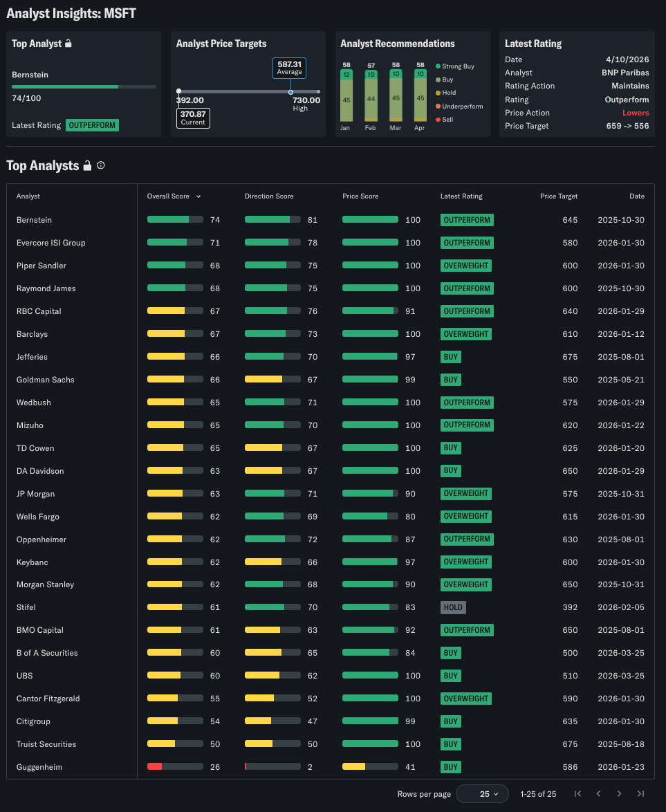Select the JP Morgan analyst row
This screenshot has height=812, width=666.
pyautogui.click(x=331, y=494)
